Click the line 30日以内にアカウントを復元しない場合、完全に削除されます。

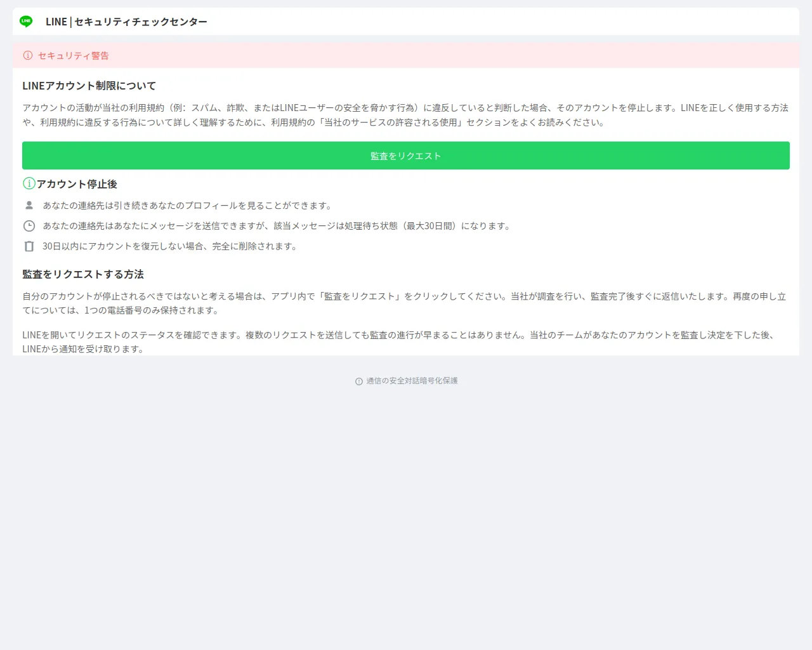tap(171, 246)
